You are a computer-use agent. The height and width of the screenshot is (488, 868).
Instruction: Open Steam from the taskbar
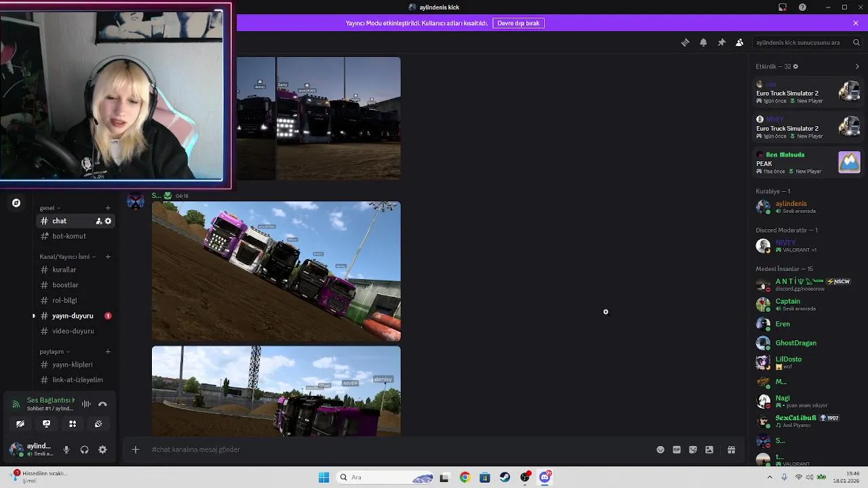[x=505, y=477]
